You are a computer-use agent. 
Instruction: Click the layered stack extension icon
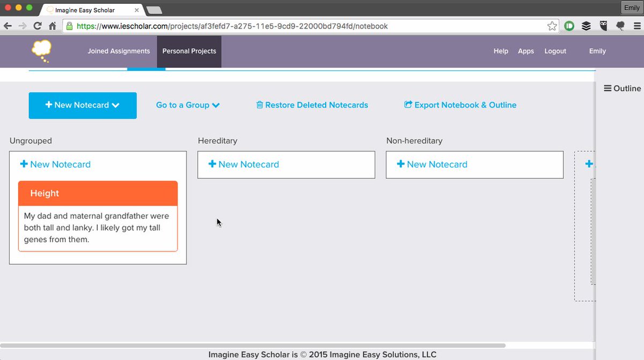click(x=586, y=26)
